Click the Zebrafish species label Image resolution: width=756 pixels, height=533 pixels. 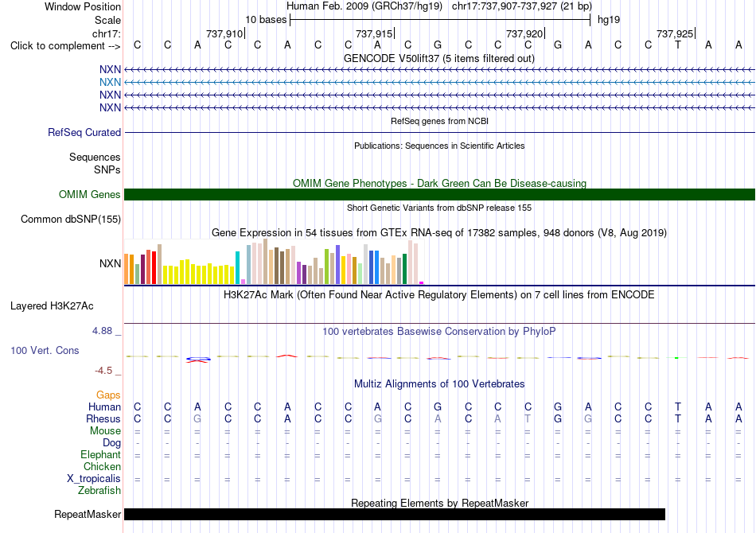pos(99,491)
